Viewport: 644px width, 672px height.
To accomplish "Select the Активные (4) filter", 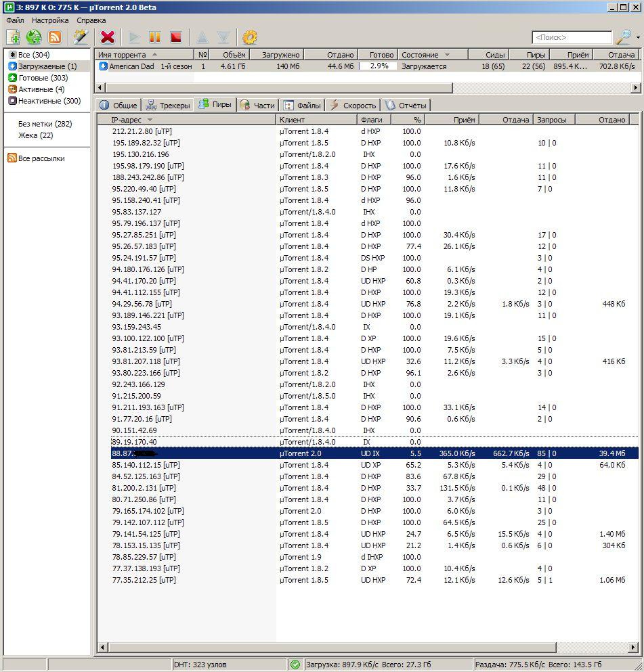I will pos(41,89).
